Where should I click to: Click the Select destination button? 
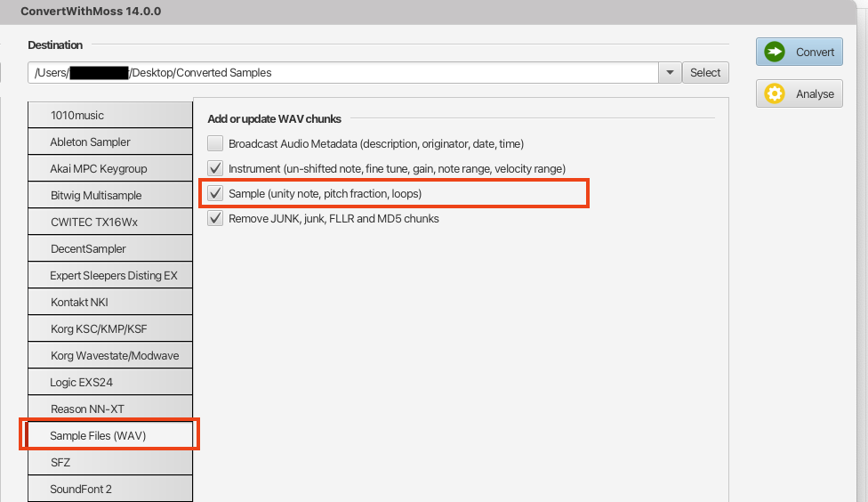[705, 73]
